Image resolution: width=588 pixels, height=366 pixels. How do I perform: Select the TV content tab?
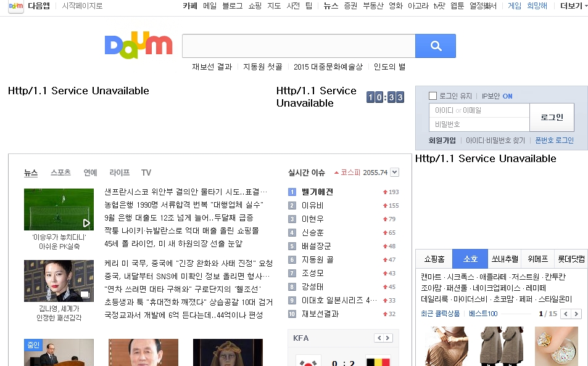pos(146,173)
